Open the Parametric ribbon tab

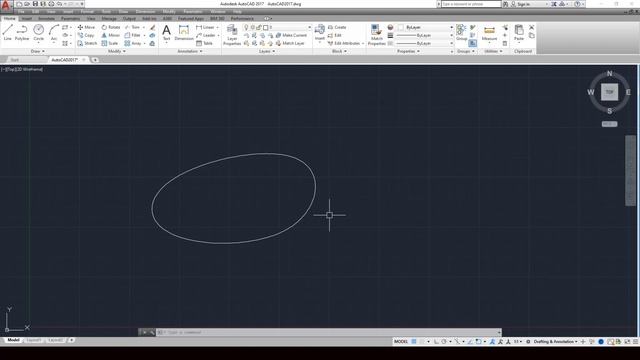click(x=71, y=19)
